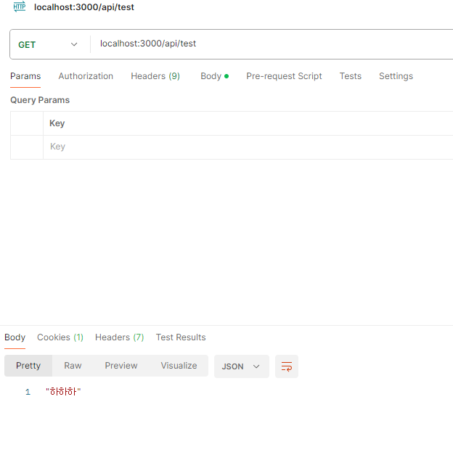Viewport: 453px width, 476px height.
Task: Select the Raw view button
Action: (x=73, y=366)
